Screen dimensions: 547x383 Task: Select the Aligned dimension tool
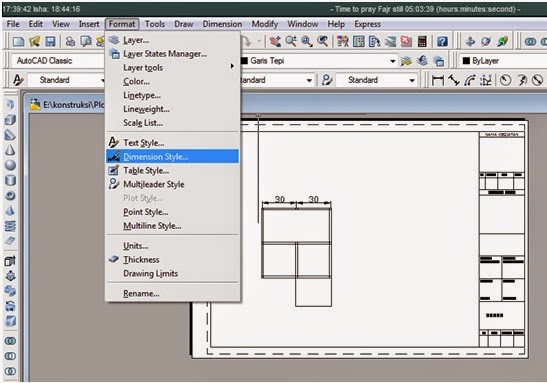[454, 80]
